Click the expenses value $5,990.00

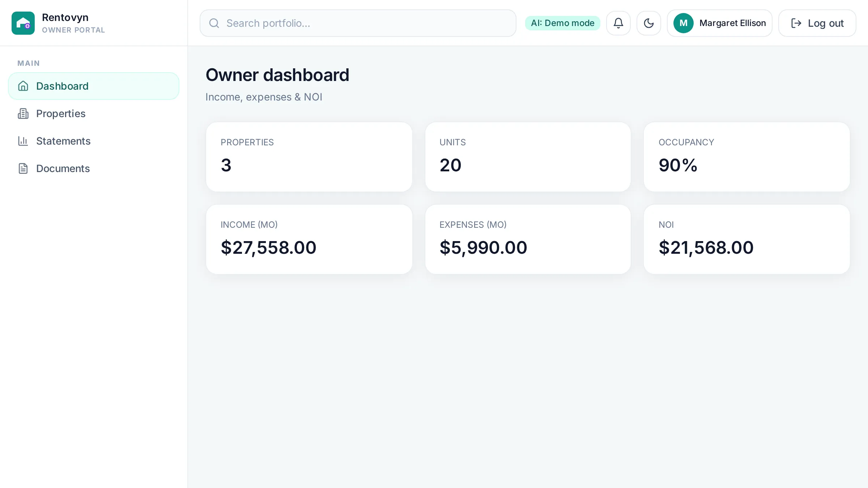tap(484, 248)
